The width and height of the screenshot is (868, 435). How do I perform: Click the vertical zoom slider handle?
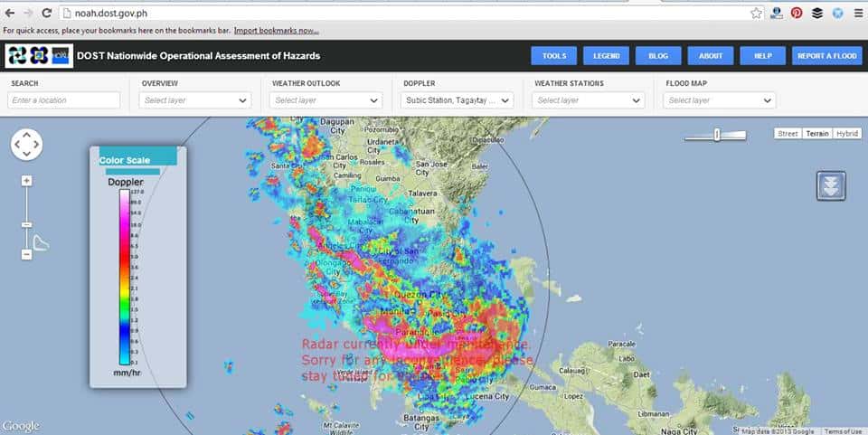point(26,224)
